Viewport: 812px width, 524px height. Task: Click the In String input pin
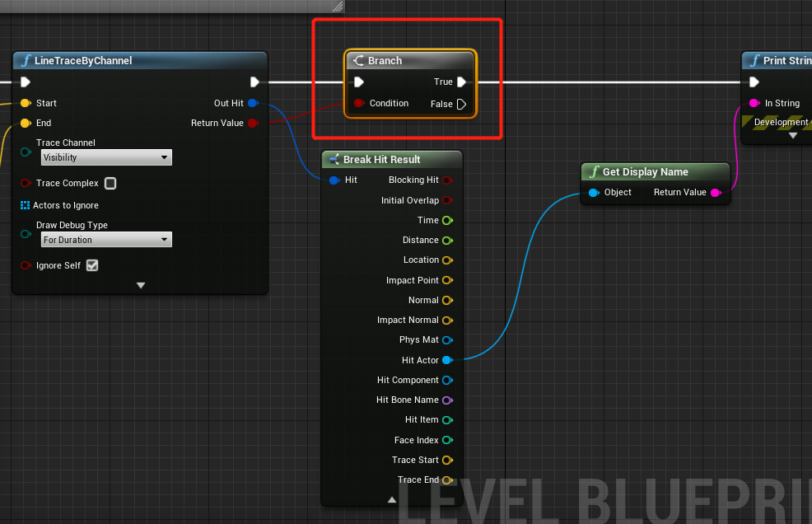(x=754, y=103)
